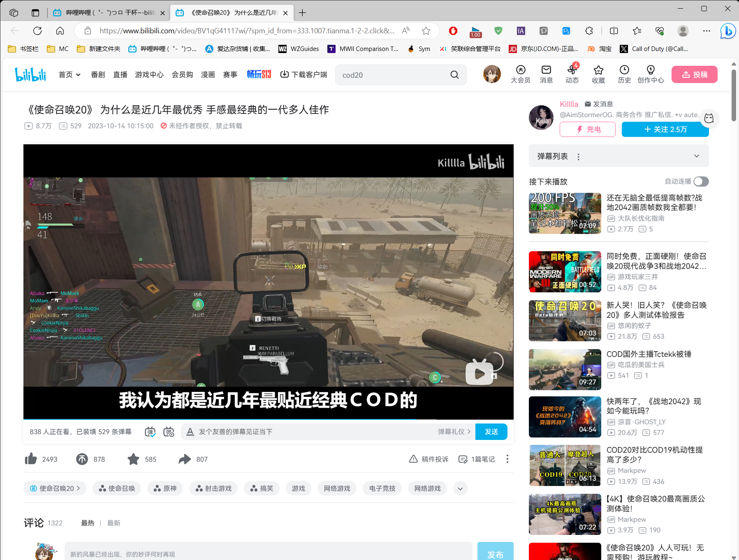The image size is (739, 560).
Task: Click 射击游戏 tag
Action: [213, 488]
